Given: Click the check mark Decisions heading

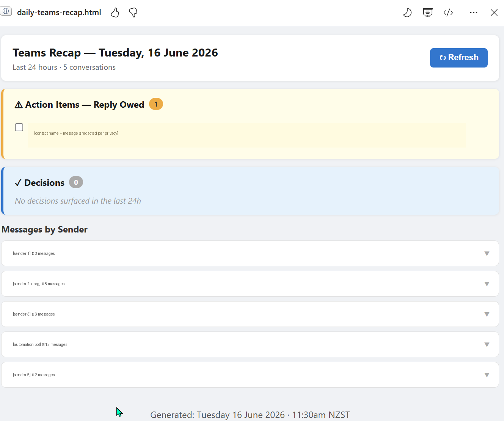Looking at the screenshot, I should point(39,183).
